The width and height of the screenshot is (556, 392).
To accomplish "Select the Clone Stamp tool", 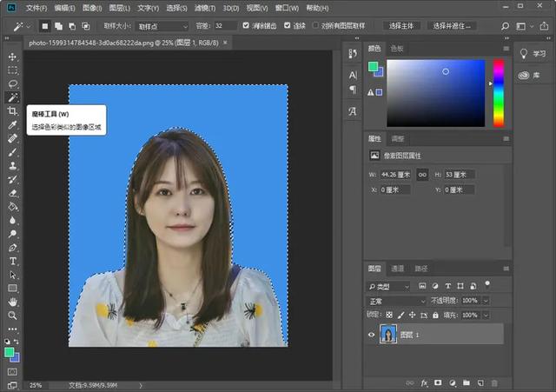I will tap(12, 166).
